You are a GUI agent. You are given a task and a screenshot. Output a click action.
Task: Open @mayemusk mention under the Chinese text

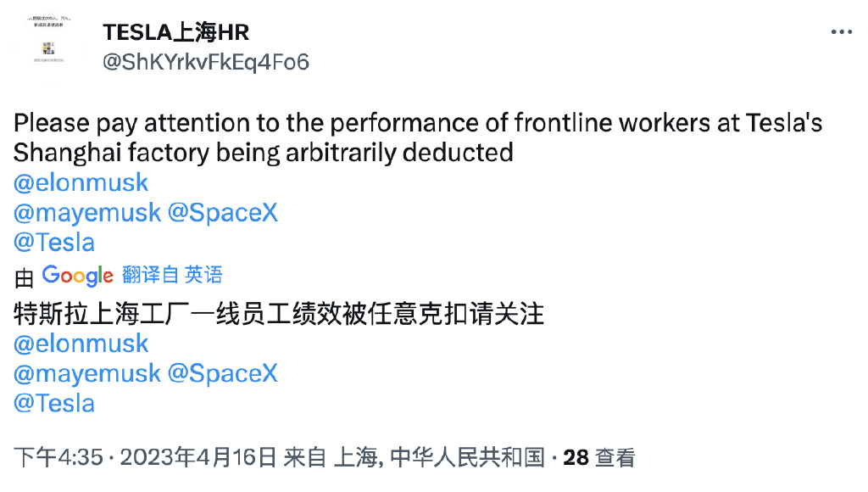(x=87, y=373)
